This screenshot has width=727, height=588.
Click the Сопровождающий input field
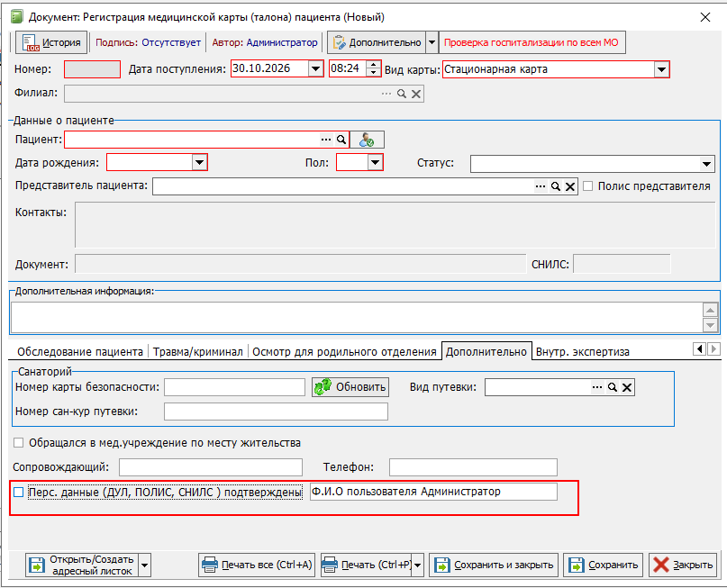211,467
